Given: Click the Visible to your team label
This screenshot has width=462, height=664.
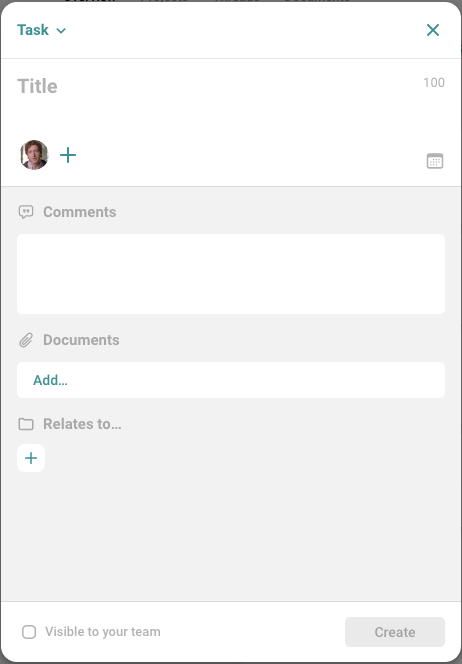Looking at the screenshot, I should (103, 632).
